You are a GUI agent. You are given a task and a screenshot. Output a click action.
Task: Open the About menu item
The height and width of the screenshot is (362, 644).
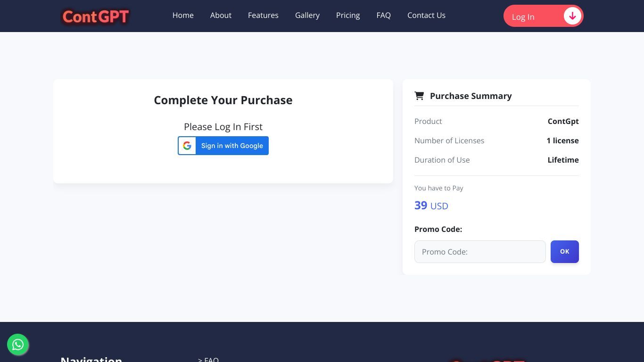[221, 16]
